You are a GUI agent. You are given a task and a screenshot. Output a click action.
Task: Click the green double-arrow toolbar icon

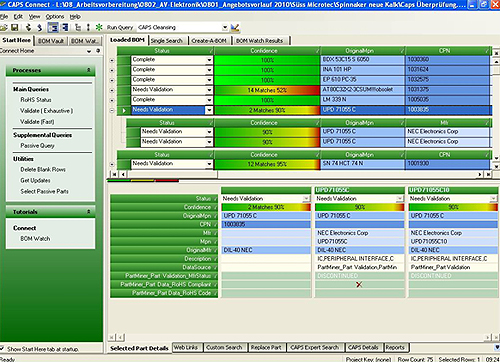29,28
